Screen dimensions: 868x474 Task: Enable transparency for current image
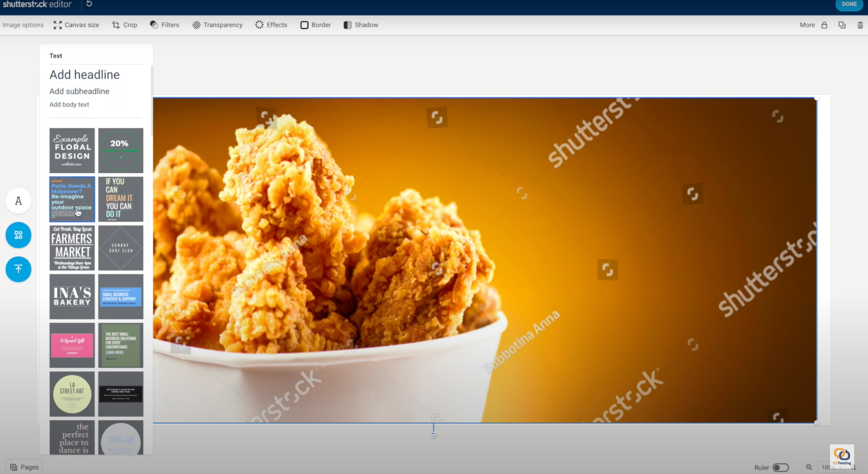pos(217,25)
